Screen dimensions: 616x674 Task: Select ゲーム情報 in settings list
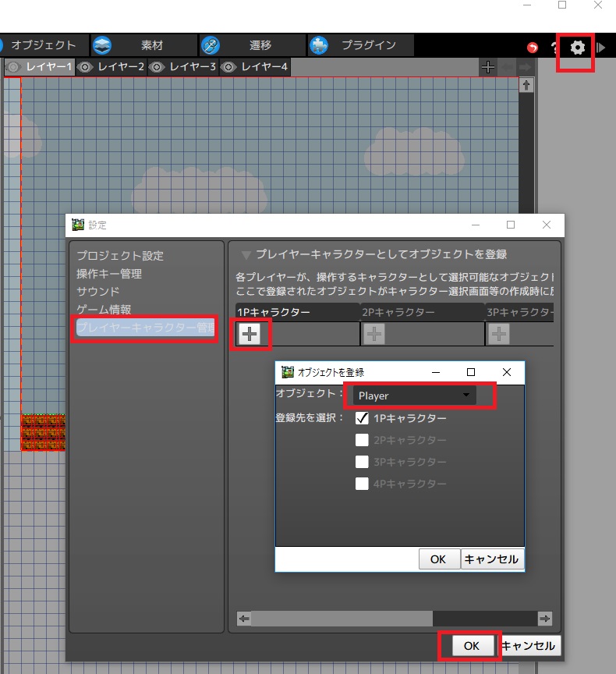pyautogui.click(x=104, y=310)
